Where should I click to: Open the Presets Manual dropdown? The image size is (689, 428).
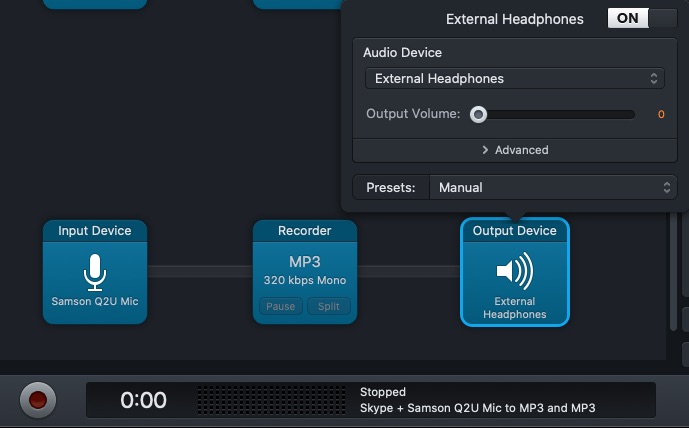click(553, 188)
